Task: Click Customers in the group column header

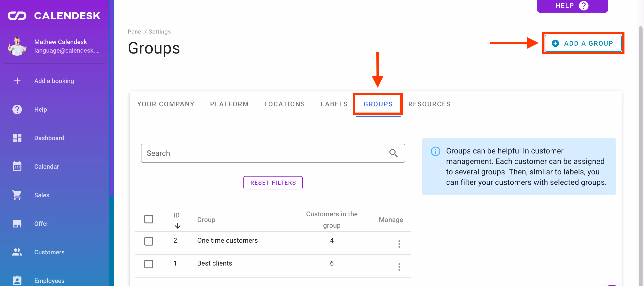Action: (x=332, y=220)
